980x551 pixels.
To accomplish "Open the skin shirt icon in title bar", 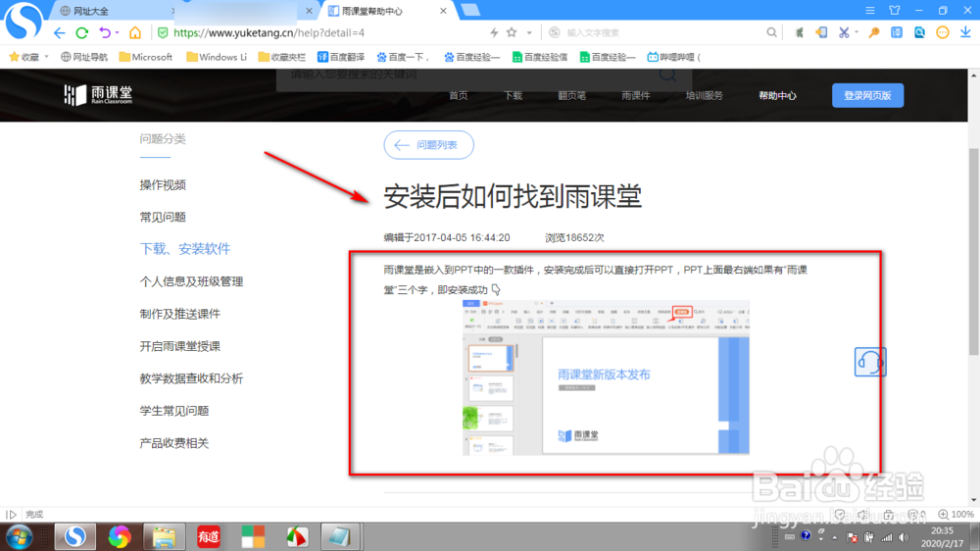I will coord(895,11).
